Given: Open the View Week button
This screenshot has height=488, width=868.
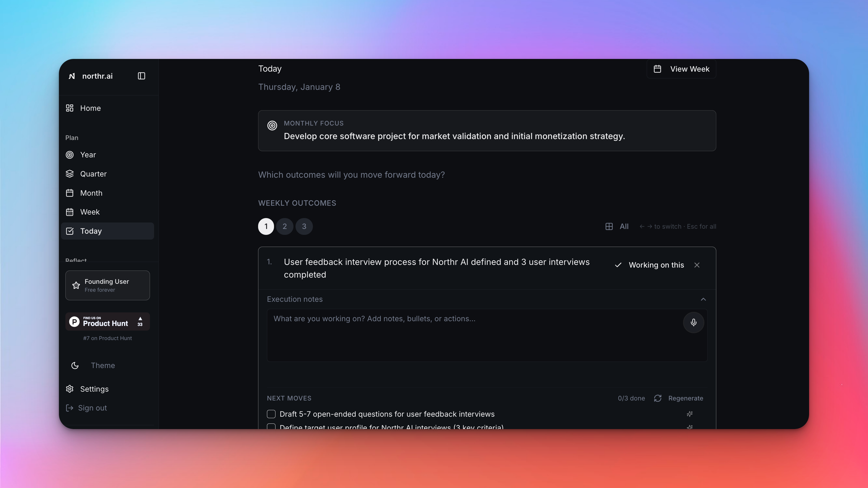Looking at the screenshot, I should 681,69.
